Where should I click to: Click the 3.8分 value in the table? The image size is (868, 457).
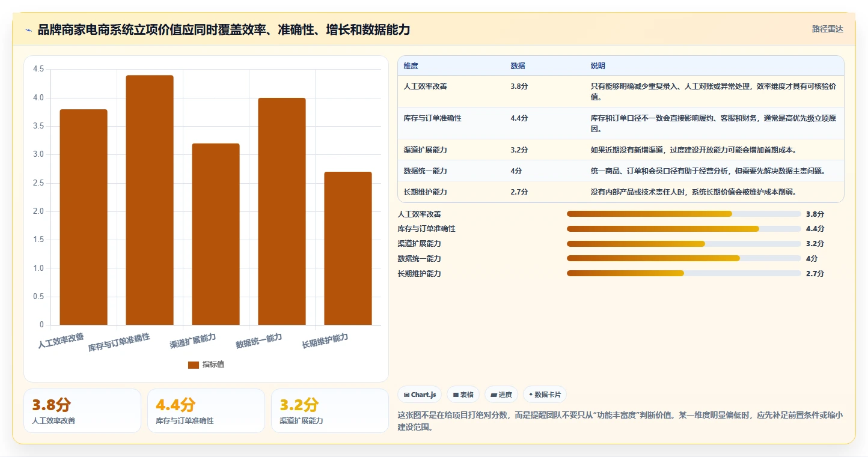click(x=519, y=86)
